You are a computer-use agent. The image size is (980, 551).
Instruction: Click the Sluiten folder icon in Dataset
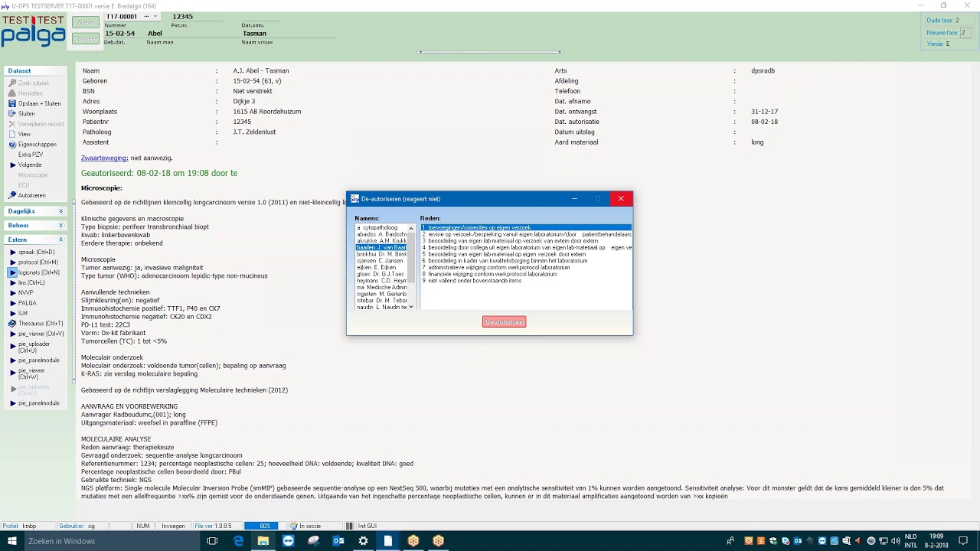(x=11, y=113)
